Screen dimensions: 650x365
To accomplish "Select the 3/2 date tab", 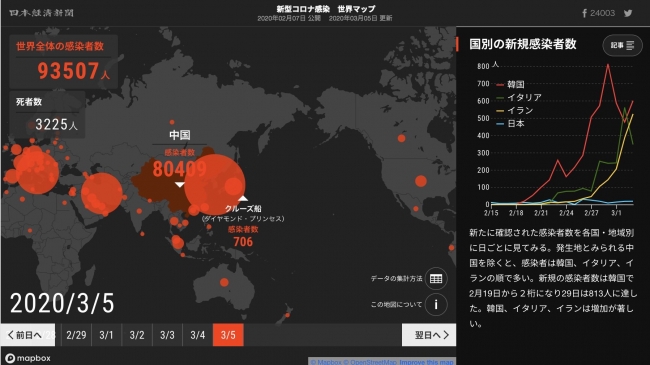I will [x=137, y=335].
